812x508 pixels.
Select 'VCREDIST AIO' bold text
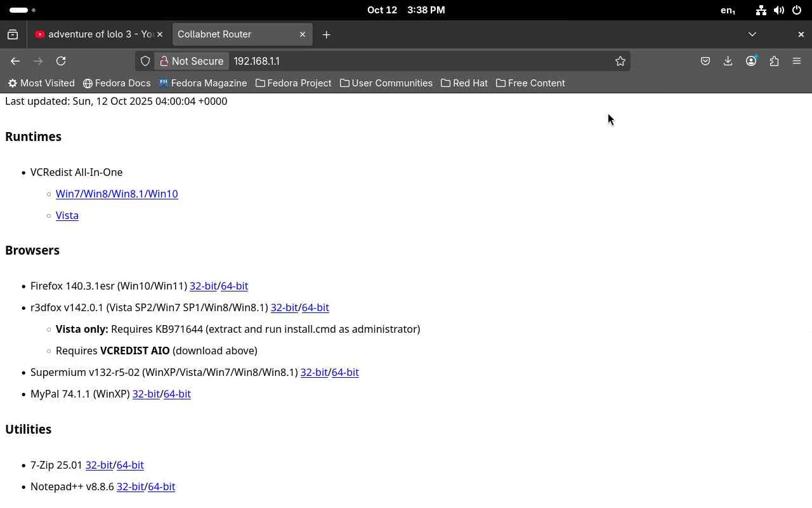(135, 351)
